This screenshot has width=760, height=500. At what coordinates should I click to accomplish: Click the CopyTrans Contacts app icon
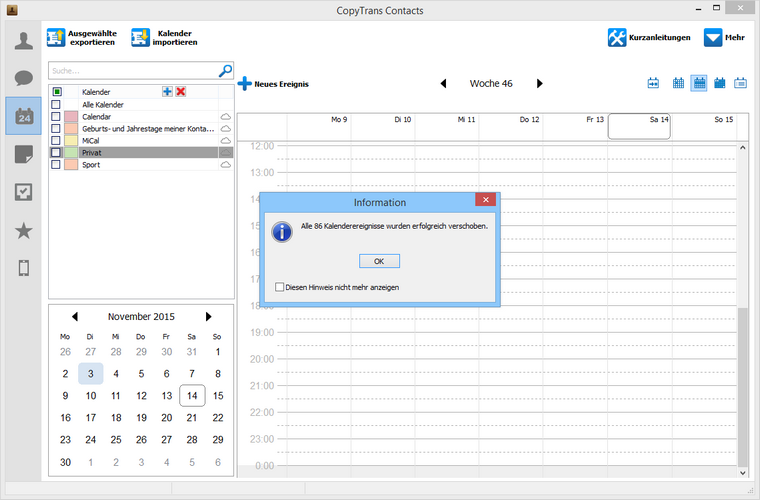(x=12, y=10)
